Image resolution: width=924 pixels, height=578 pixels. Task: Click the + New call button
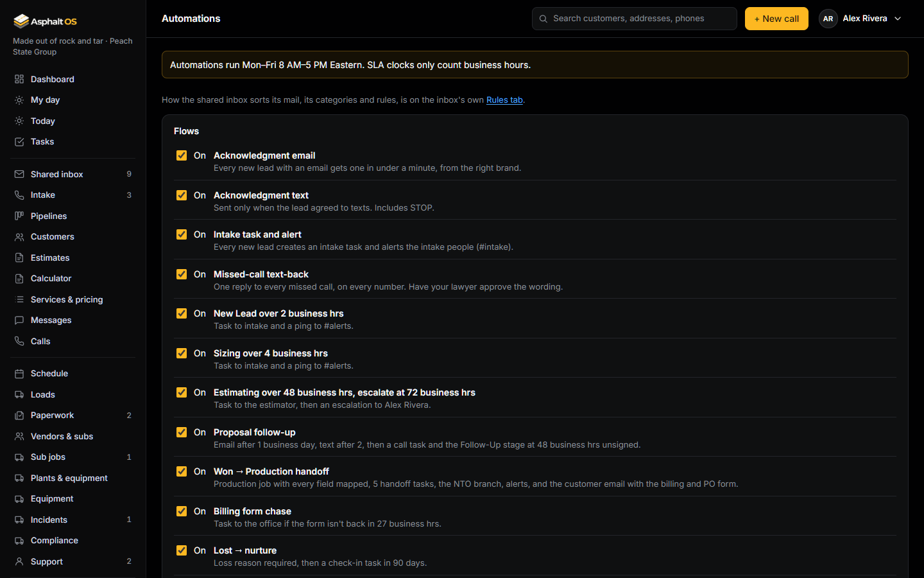point(776,19)
